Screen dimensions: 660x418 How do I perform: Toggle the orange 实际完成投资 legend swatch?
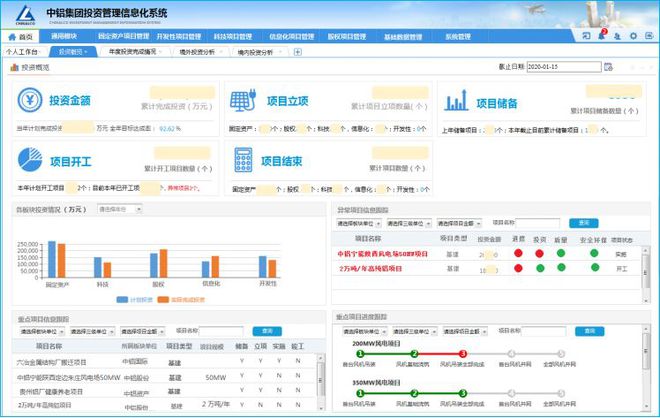coord(163,300)
